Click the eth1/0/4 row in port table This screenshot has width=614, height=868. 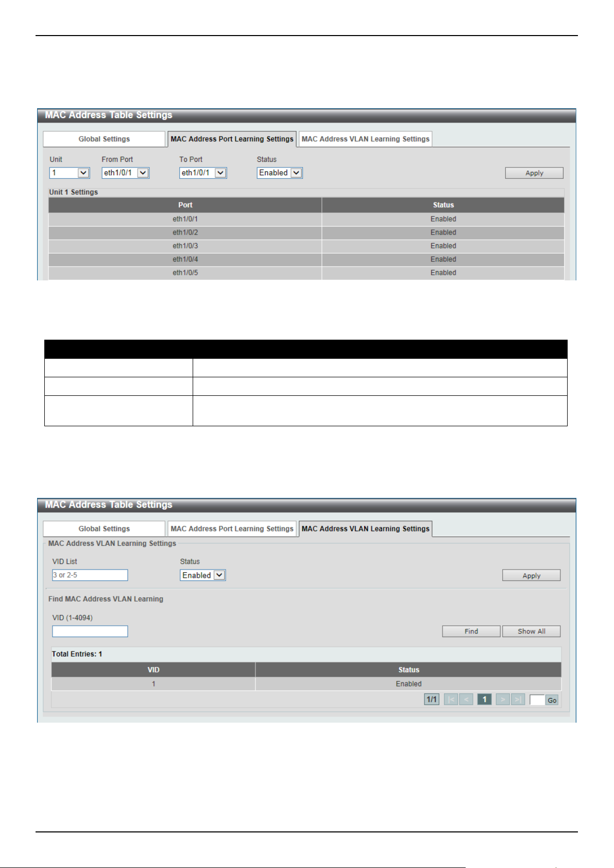pos(306,259)
